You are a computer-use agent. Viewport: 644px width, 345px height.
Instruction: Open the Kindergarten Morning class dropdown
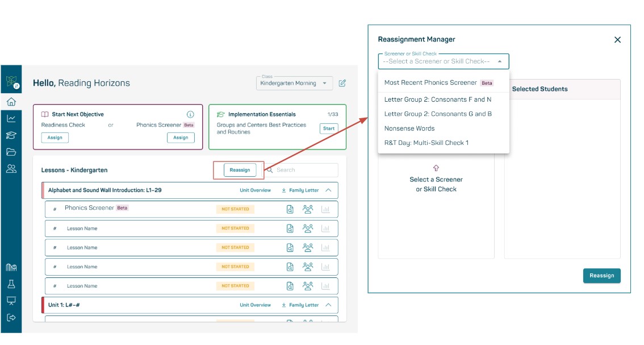point(294,83)
